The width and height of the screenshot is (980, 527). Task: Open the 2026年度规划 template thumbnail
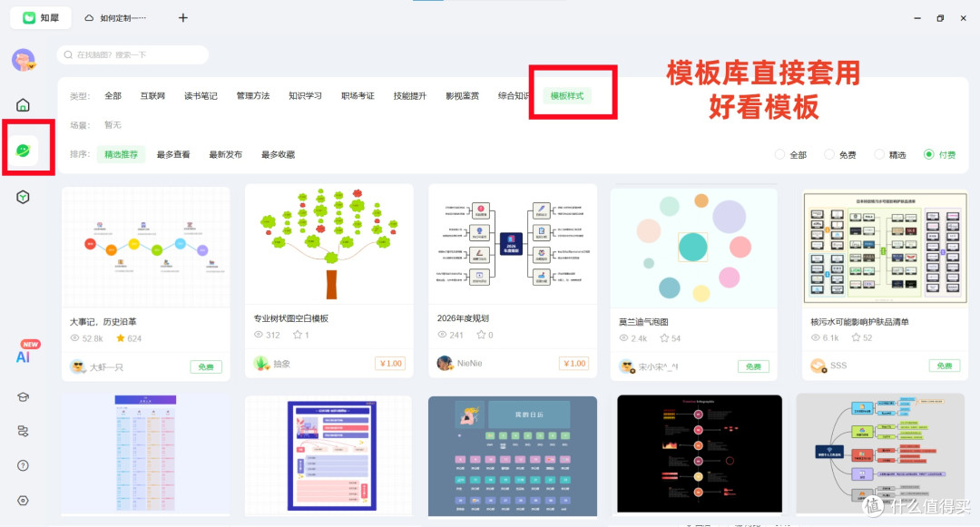pyautogui.click(x=513, y=244)
